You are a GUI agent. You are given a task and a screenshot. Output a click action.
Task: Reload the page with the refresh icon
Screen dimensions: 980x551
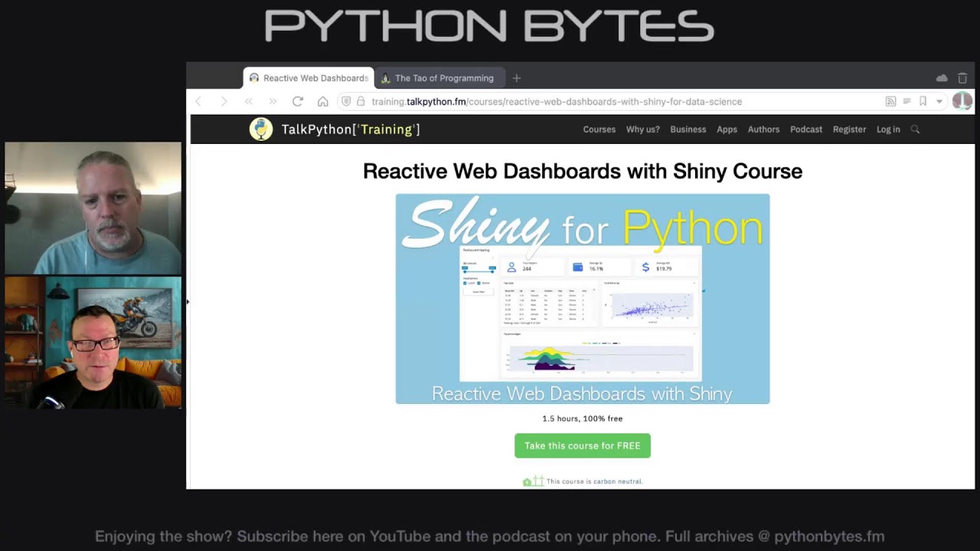[298, 101]
